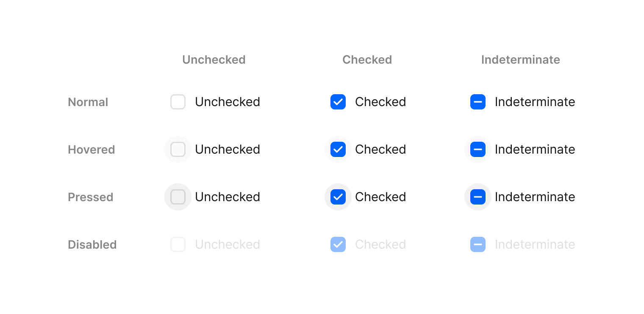The width and height of the screenshot is (644, 314).
Task: Click the Normal row label
Action: [88, 102]
